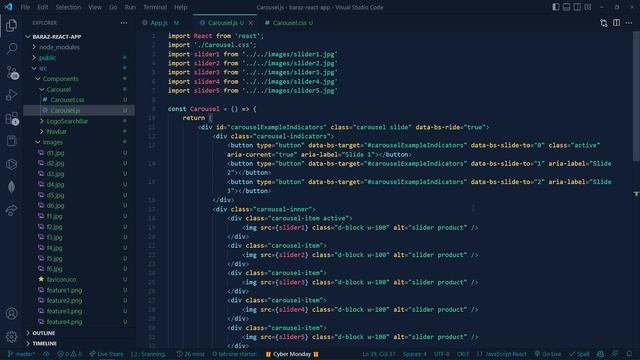Open notifications bell in status bar

tap(629, 354)
